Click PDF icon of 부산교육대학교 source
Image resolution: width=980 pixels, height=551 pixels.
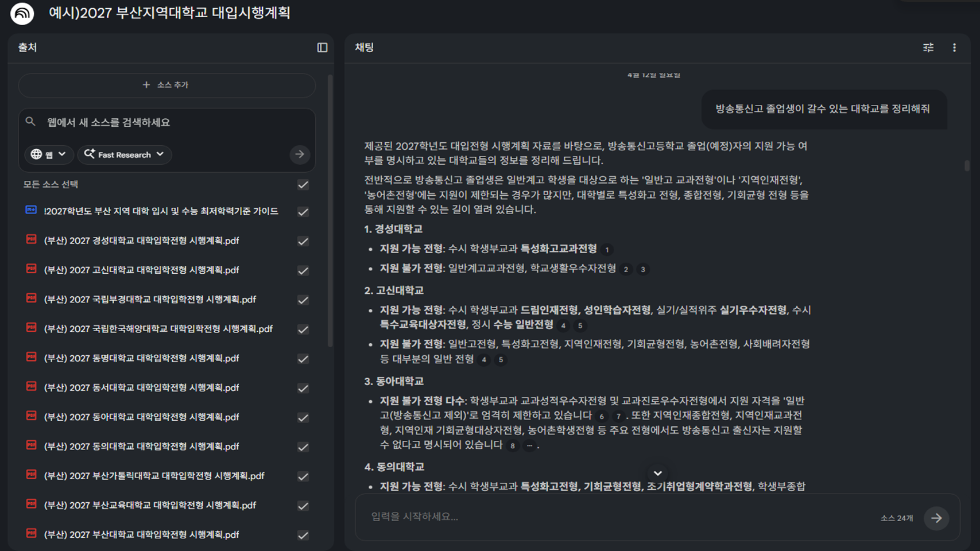(x=32, y=504)
